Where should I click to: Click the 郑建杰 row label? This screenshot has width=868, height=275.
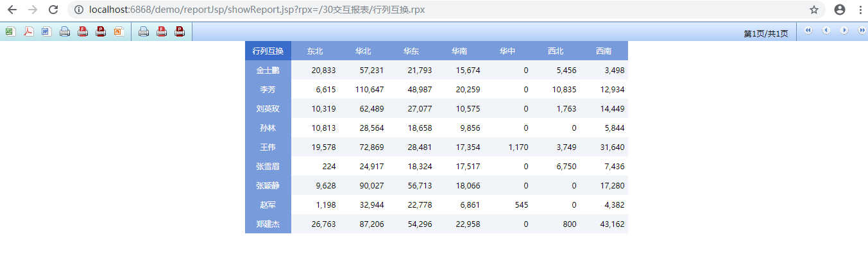click(x=268, y=224)
